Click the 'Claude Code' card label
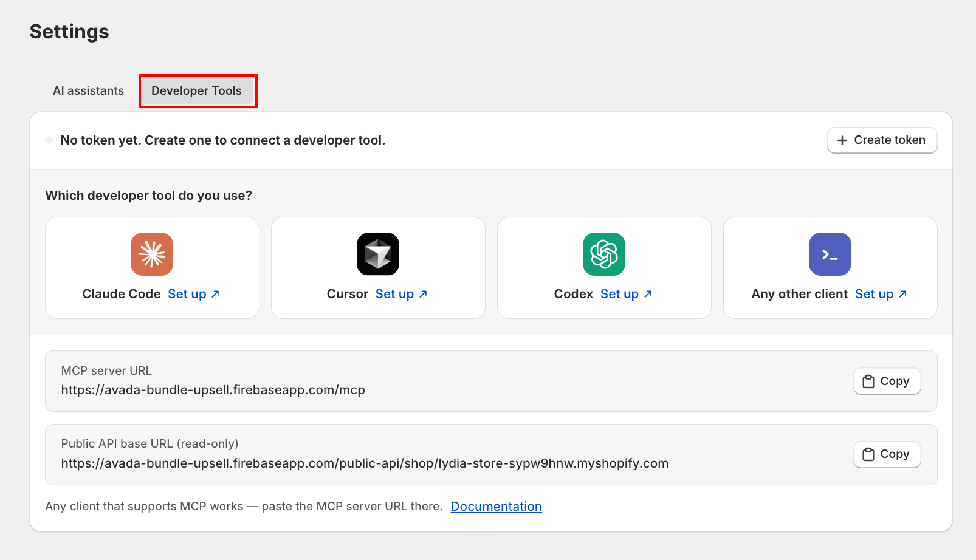Viewport: 976px width, 560px height. pyautogui.click(x=122, y=294)
